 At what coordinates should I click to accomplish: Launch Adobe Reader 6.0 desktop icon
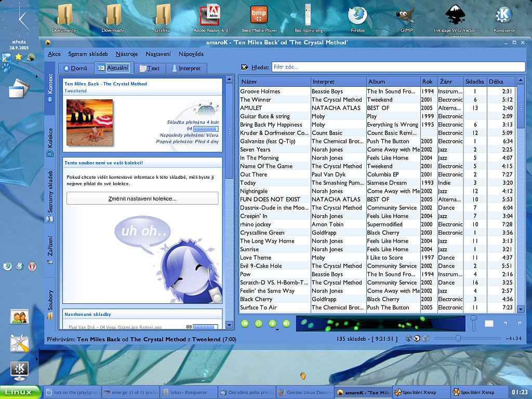211,19
